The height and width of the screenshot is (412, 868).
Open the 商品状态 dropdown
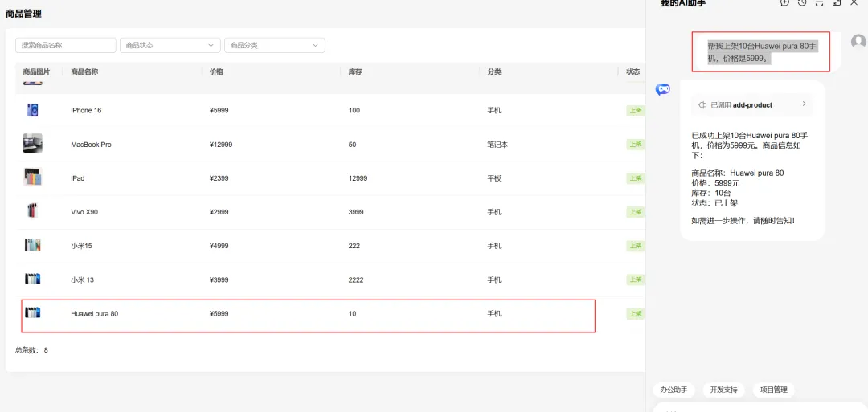point(170,45)
